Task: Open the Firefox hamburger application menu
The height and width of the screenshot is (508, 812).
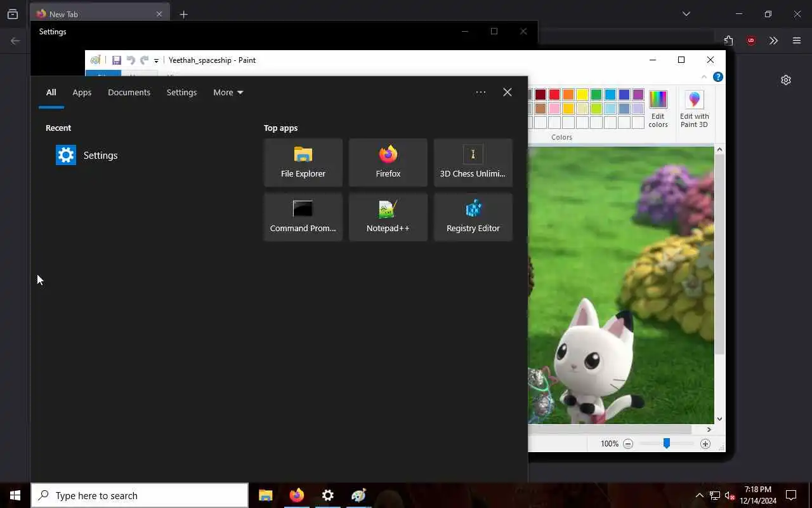Action: tap(797, 41)
